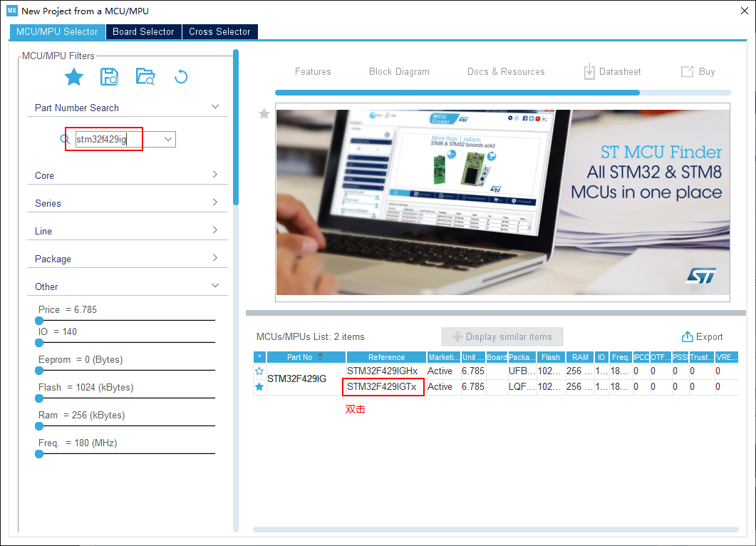
Task: Click the LQF... package cell of STM32F429IGTx
Action: (x=522, y=387)
